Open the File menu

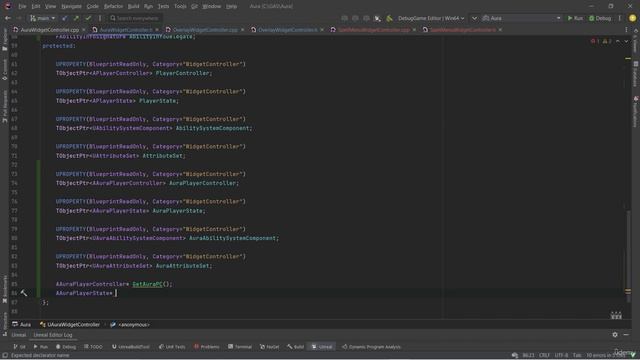point(22,6)
